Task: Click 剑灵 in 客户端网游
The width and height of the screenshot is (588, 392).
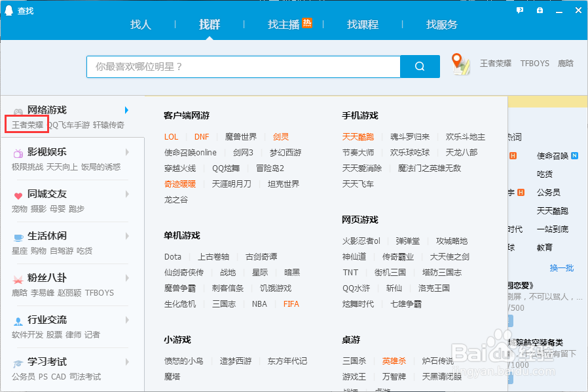Action: click(281, 136)
